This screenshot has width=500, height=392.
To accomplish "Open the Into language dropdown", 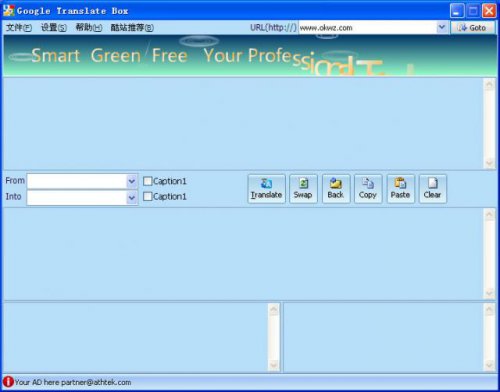I will tap(132, 198).
